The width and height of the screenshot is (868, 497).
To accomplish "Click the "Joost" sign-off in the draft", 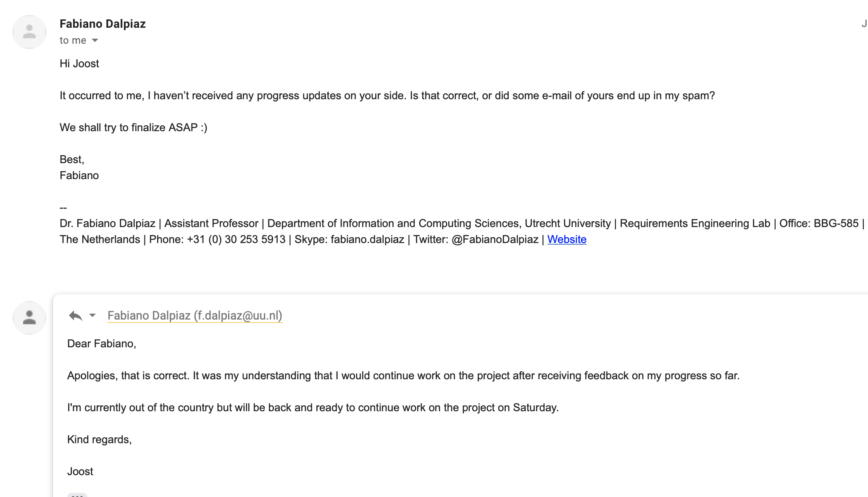I will (x=80, y=471).
